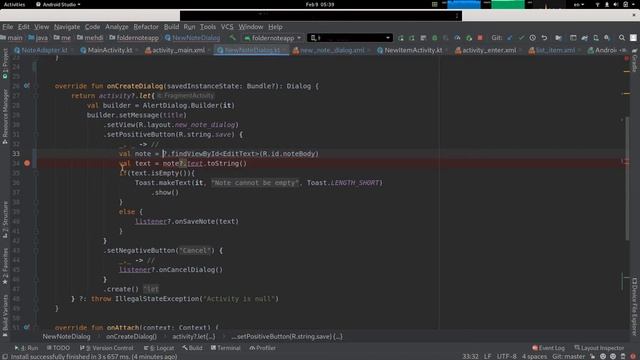Open the TODO tool window
640x360 pixels.
point(58,348)
